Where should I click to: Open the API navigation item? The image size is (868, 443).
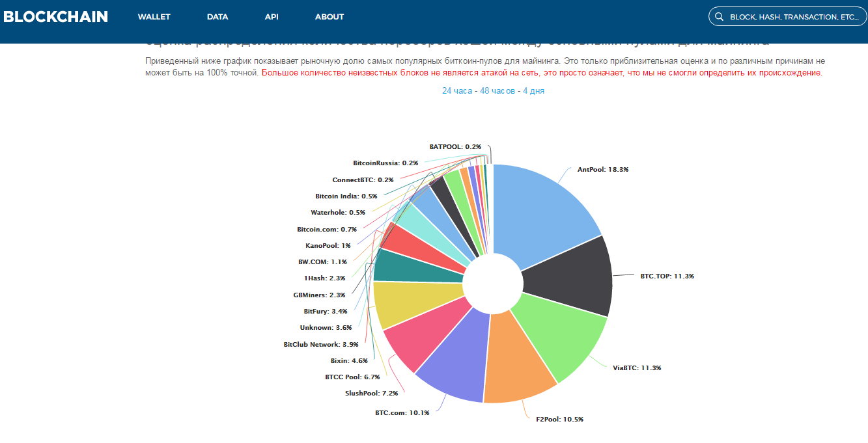(x=272, y=17)
